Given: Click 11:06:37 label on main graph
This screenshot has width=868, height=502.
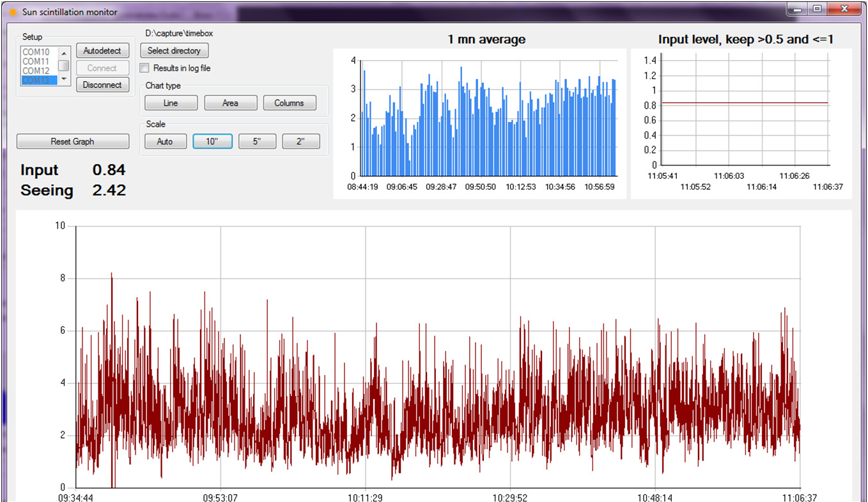Looking at the screenshot, I should pyautogui.click(x=800, y=498).
